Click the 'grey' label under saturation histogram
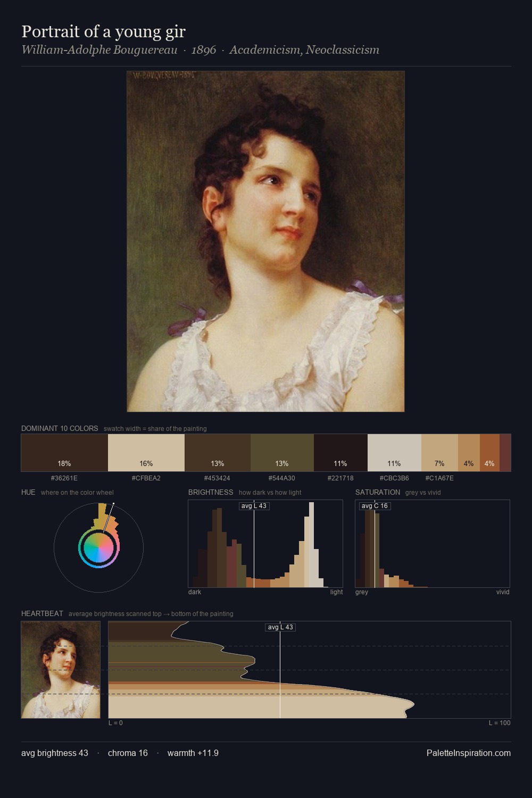This screenshot has width=532, height=798. click(x=362, y=592)
